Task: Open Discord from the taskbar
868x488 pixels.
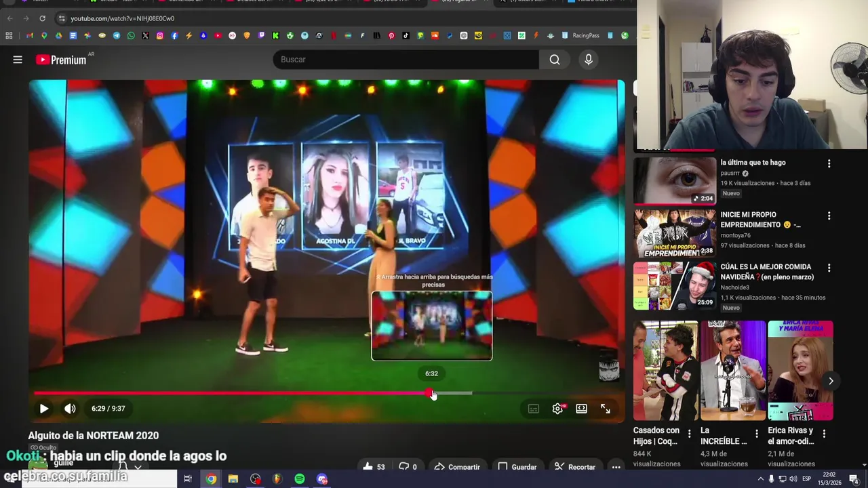Action: 322,479
